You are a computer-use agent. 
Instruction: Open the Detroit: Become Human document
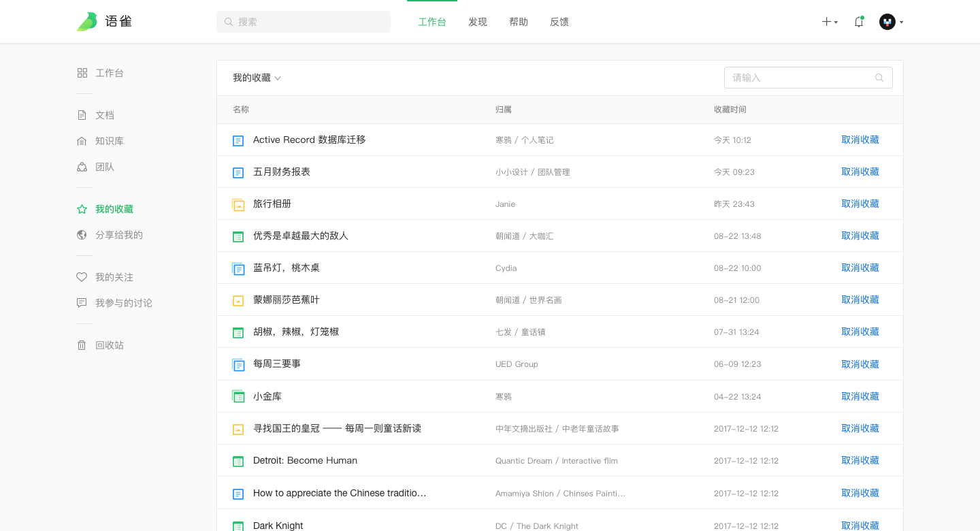point(305,460)
